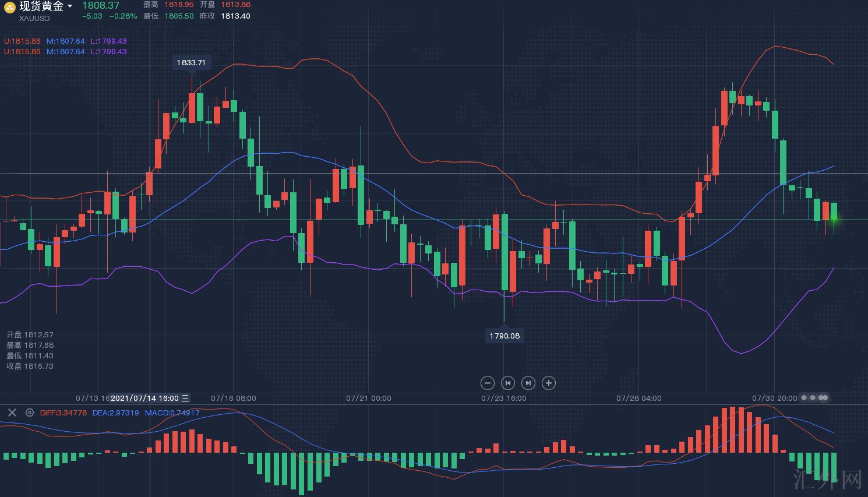Click the 1833.71 high price label

(191, 62)
